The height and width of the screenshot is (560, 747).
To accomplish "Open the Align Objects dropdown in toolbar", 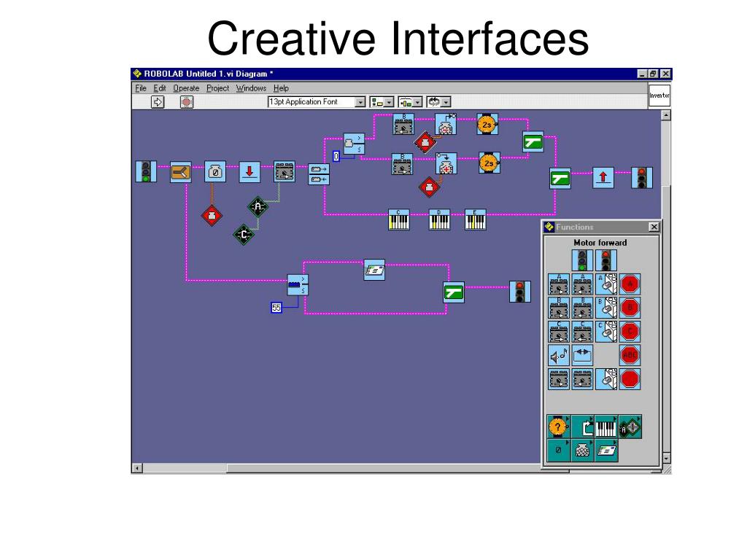I will (x=382, y=102).
